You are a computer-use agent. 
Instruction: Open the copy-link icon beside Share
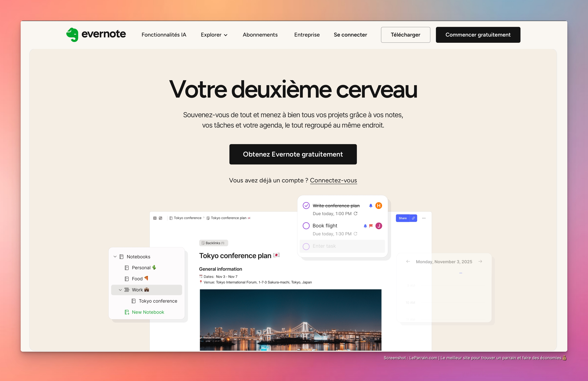tap(413, 218)
